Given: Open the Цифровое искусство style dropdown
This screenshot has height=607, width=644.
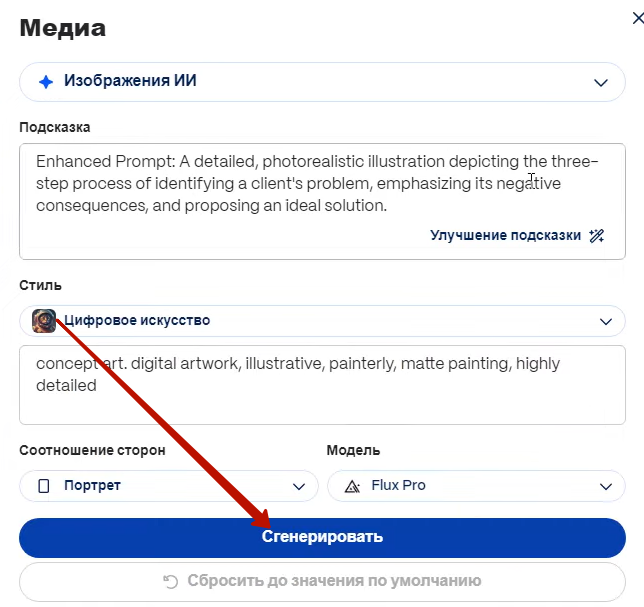Looking at the screenshot, I should point(322,321).
